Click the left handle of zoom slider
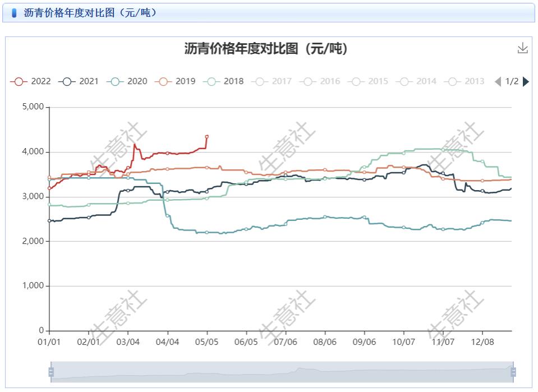Image resolution: width=538 pixels, height=392 pixels. [51, 372]
